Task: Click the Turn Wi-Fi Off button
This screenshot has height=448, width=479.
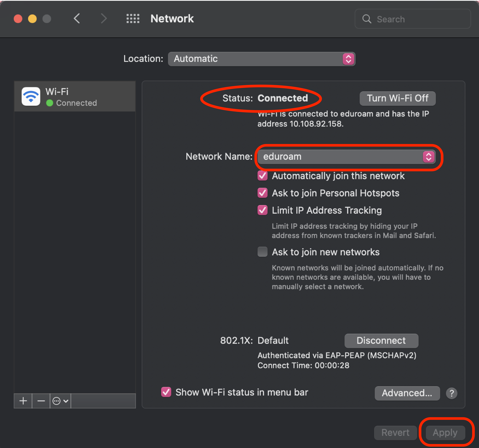Action: click(397, 98)
